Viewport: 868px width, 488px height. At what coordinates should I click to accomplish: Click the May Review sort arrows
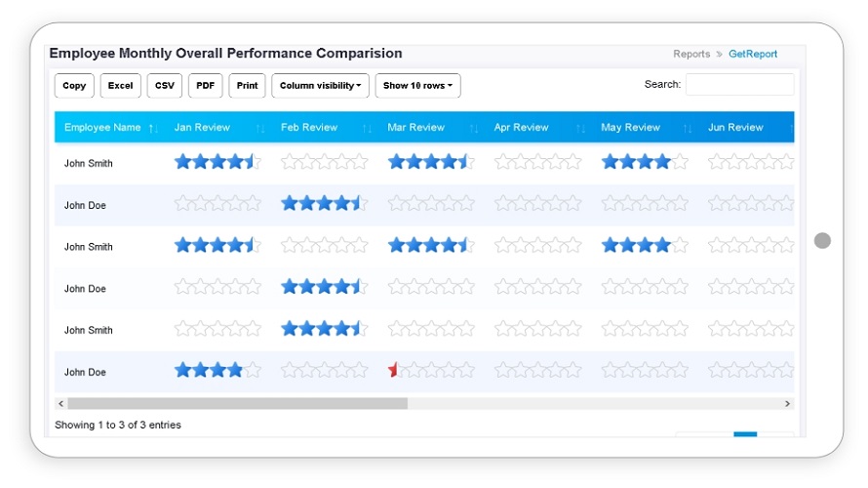688,128
